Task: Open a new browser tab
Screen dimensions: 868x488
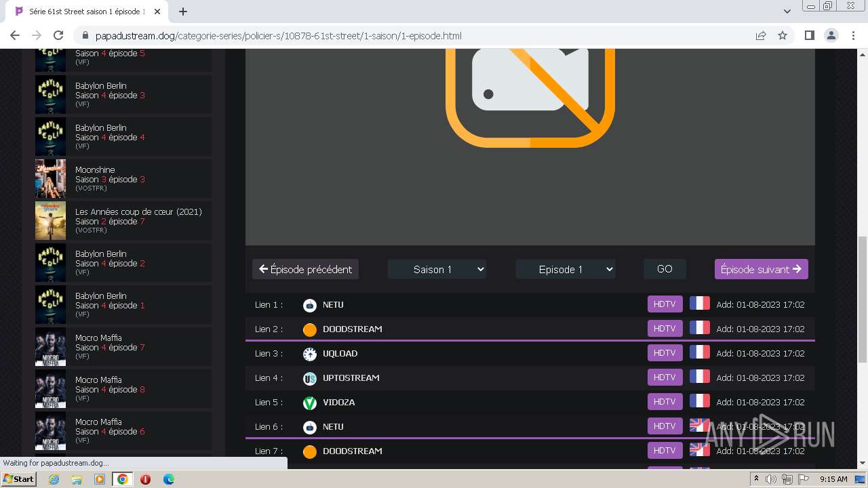Action: click(183, 12)
